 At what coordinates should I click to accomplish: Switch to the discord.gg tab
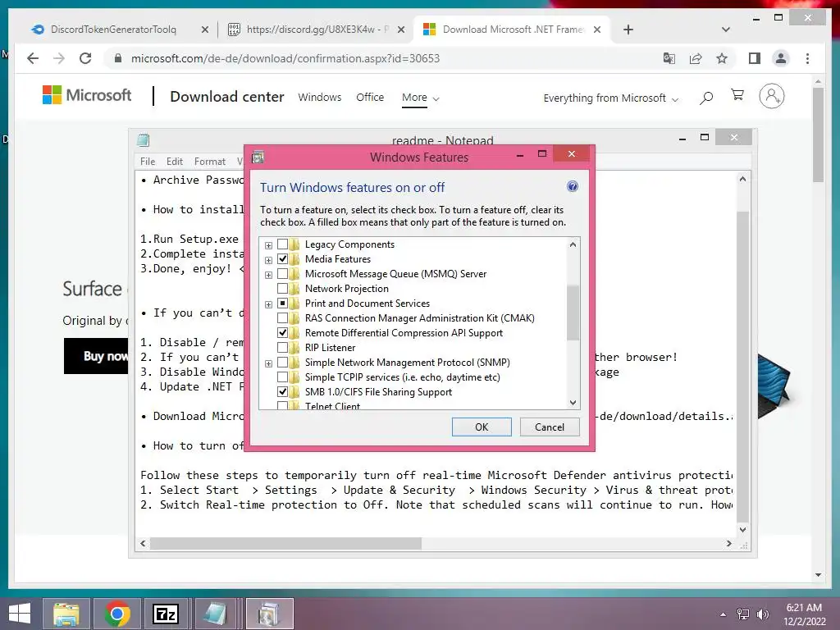click(316, 30)
